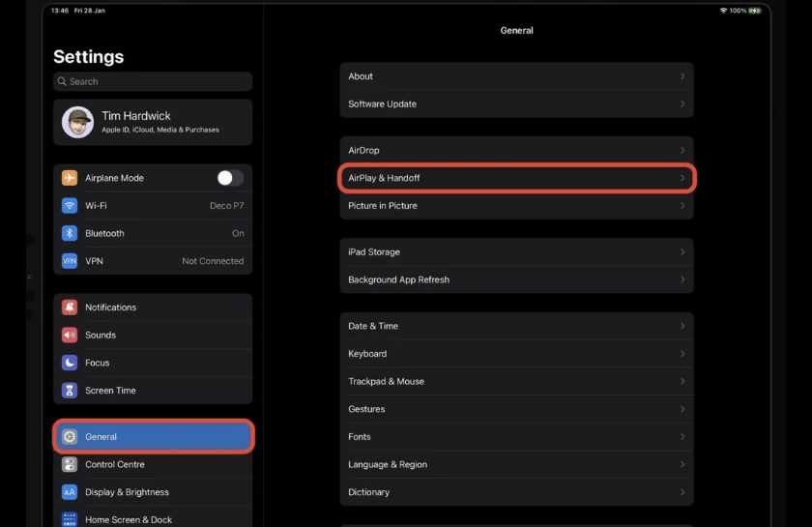Open Software Update chevron
Image resolution: width=812 pixels, height=527 pixels.
tap(682, 103)
